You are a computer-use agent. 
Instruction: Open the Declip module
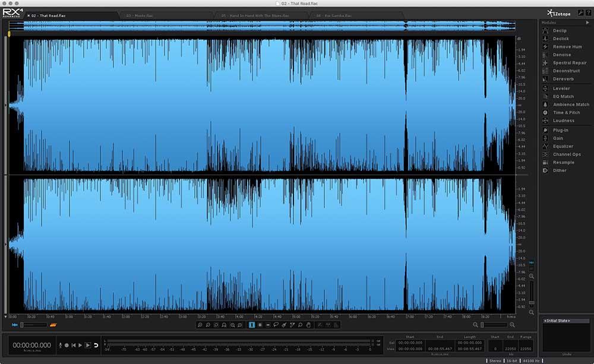point(559,31)
